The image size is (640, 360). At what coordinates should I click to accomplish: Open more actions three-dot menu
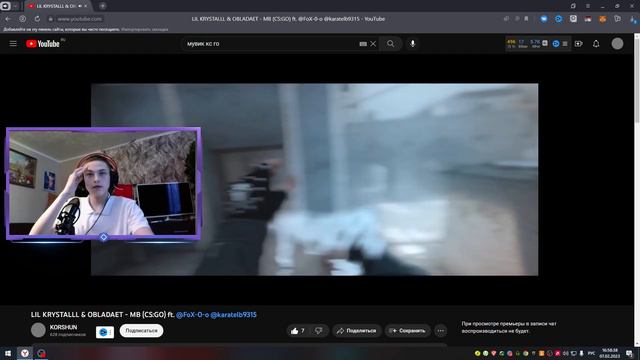coord(440,331)
